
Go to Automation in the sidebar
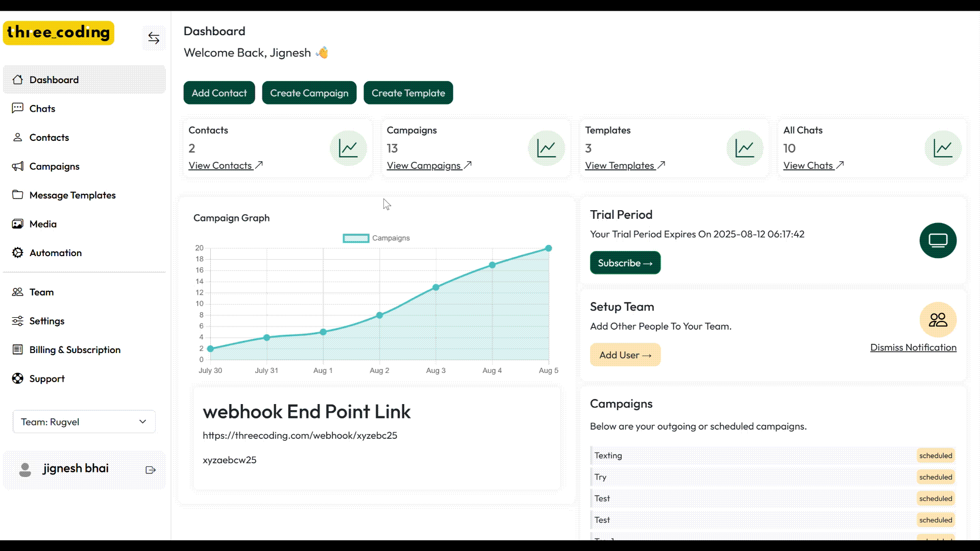coord(55,253)
